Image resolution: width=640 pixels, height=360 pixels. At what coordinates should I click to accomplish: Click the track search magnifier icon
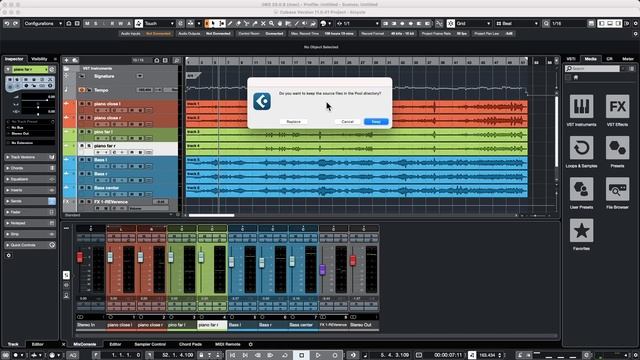[177, 60]
